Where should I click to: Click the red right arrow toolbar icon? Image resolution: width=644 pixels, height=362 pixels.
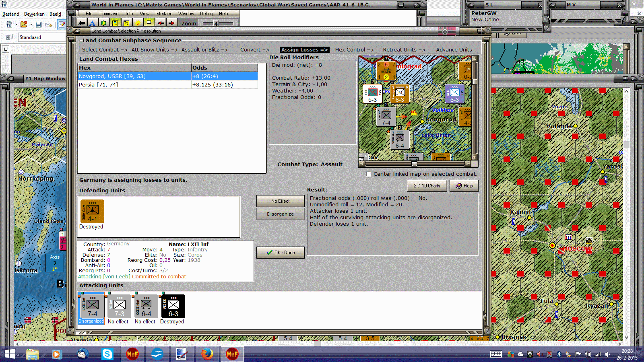point(171,23)
